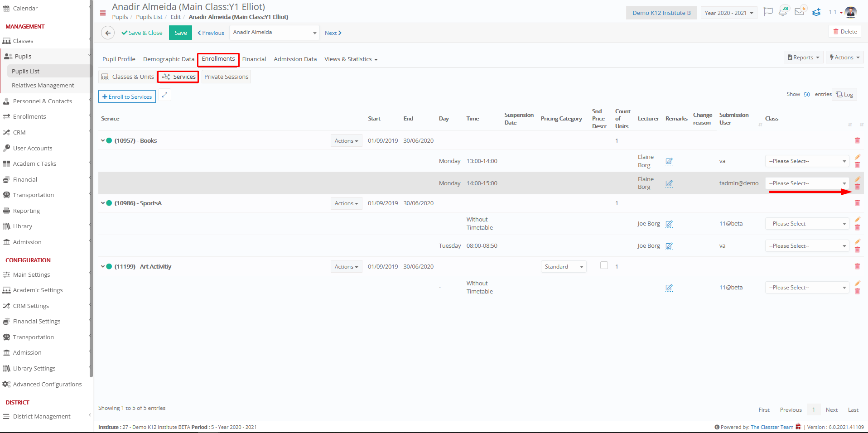Open CRM in the sidebar
868x433 pixels.
click(19, 133)
